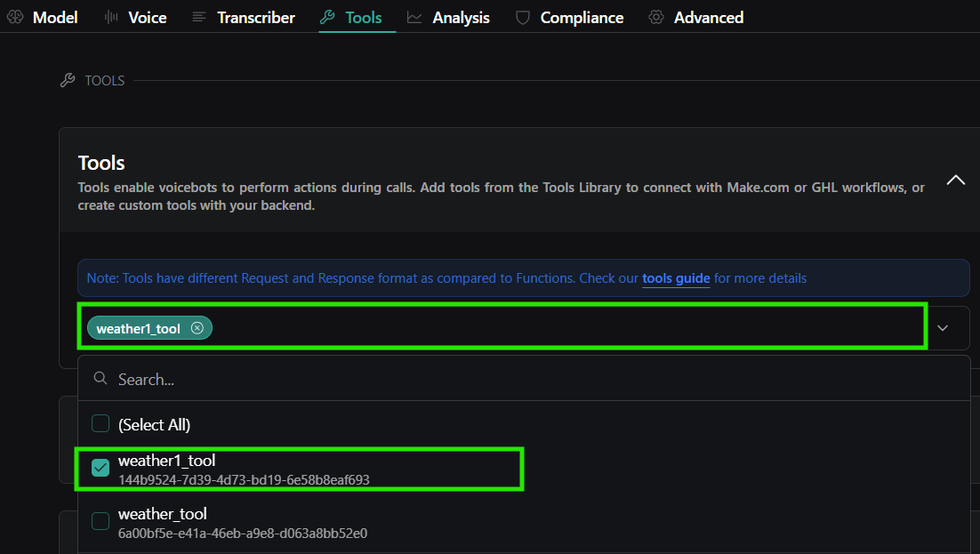Check the Select All checkbox
This screenshot has height=554, width=980.
(100, 424)
